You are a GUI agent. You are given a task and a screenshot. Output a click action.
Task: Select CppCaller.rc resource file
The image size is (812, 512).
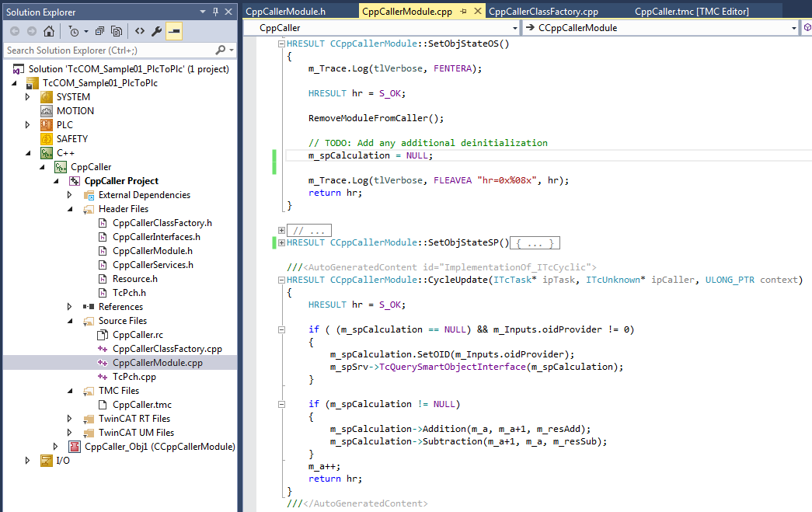138,334
